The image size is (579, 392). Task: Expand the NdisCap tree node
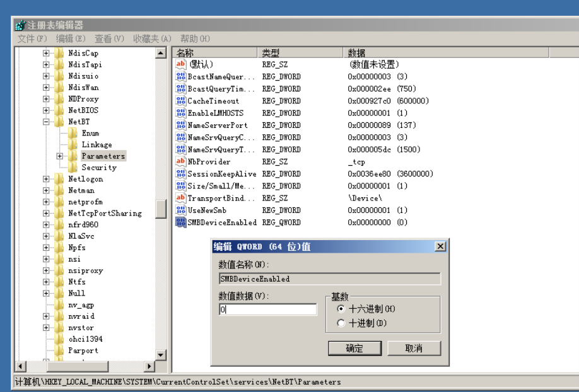tap(46, 53)
